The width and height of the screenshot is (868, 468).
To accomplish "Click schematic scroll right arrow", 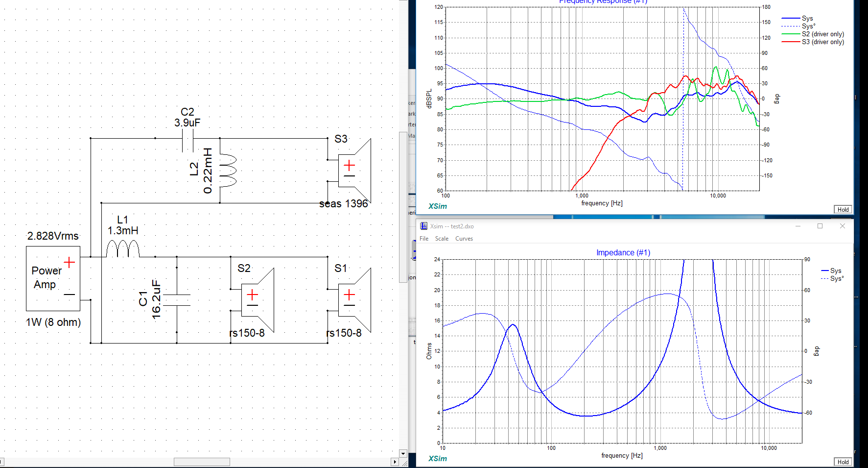I will pyautogui.click(x=395, y=462).
